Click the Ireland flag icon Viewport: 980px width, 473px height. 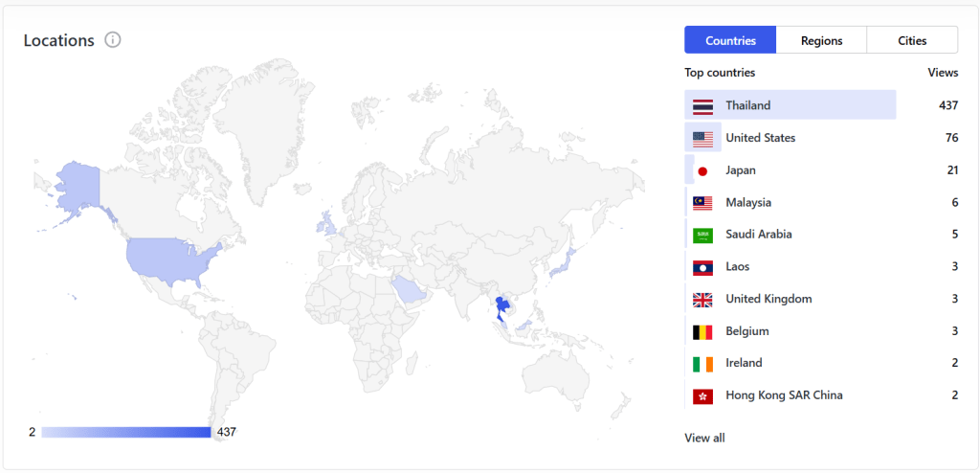pos(702,364)
